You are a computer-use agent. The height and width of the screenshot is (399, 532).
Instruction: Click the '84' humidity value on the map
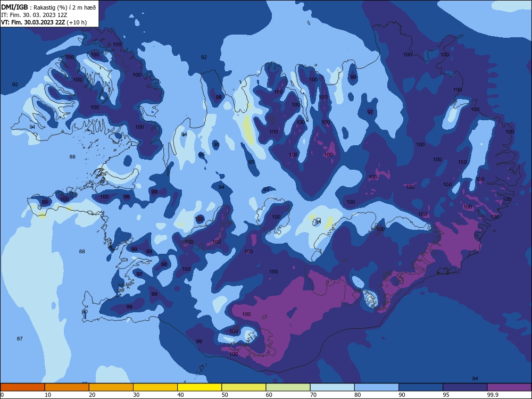coord(318,221)
